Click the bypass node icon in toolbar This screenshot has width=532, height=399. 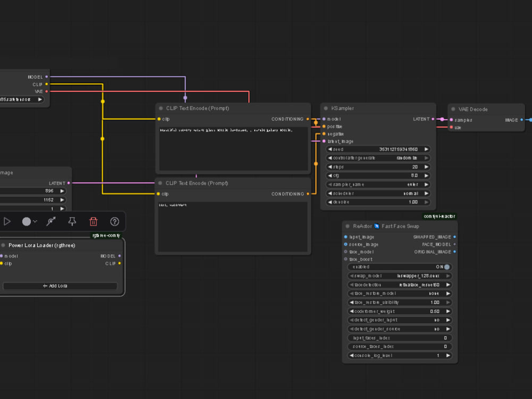click(x=51, y=221)
